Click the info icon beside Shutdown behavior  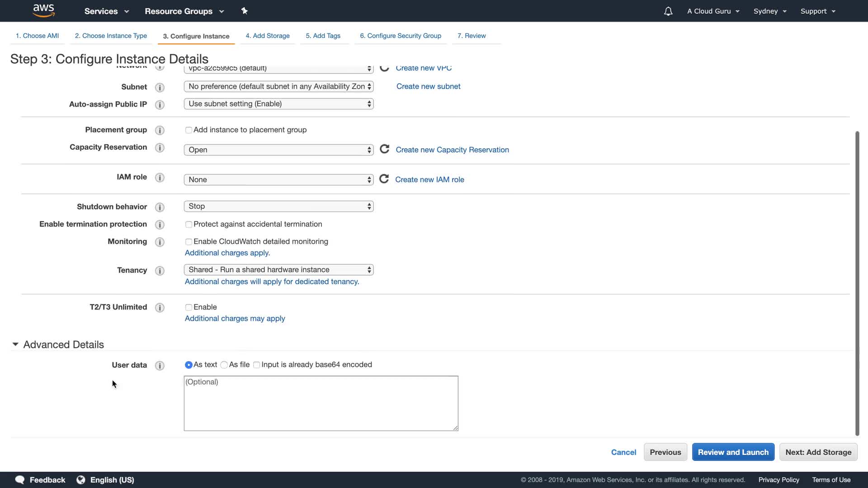tap(160, 207)
